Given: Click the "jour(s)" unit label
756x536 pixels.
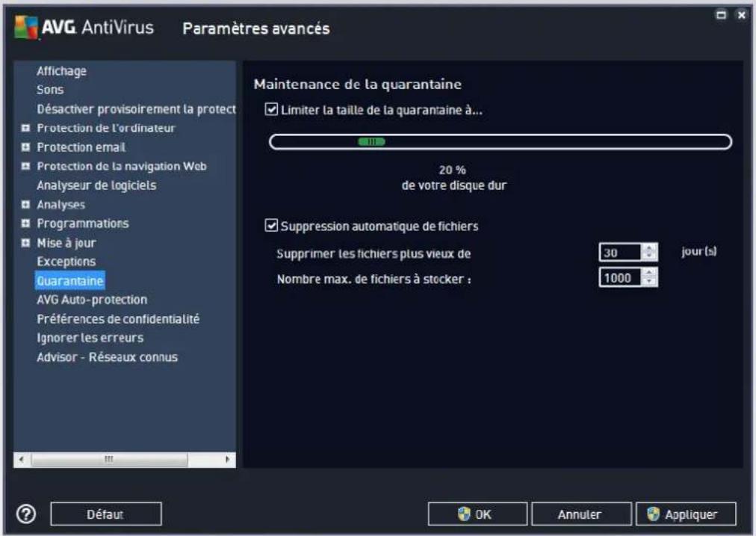Looking at the screenshot, I should pyautogui.click(x=699, y=251).
